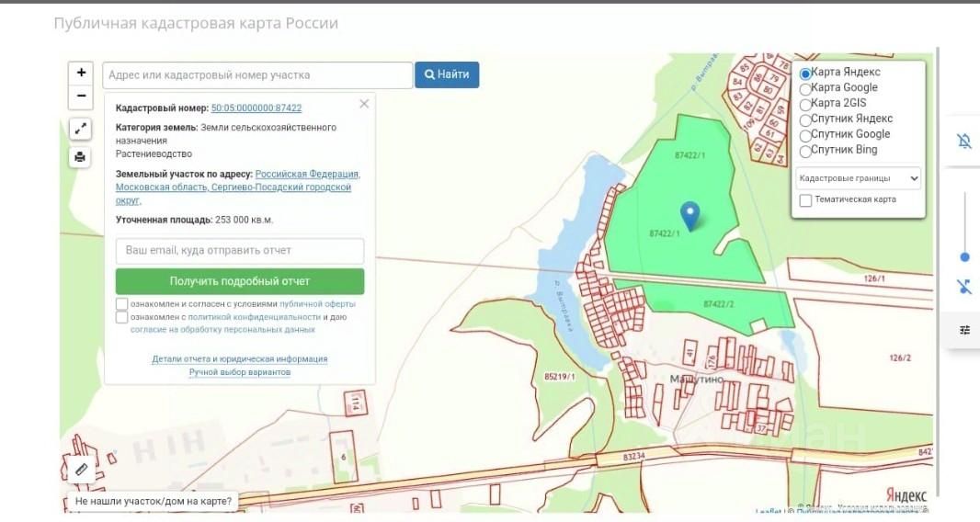This screenshot has height=522, width=980.
Task: Select Карта Google map layer
Action: (805, 89)
